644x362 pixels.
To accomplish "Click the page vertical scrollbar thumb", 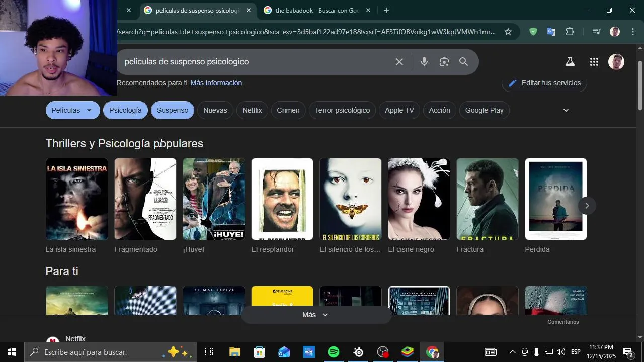I will 640,84.
